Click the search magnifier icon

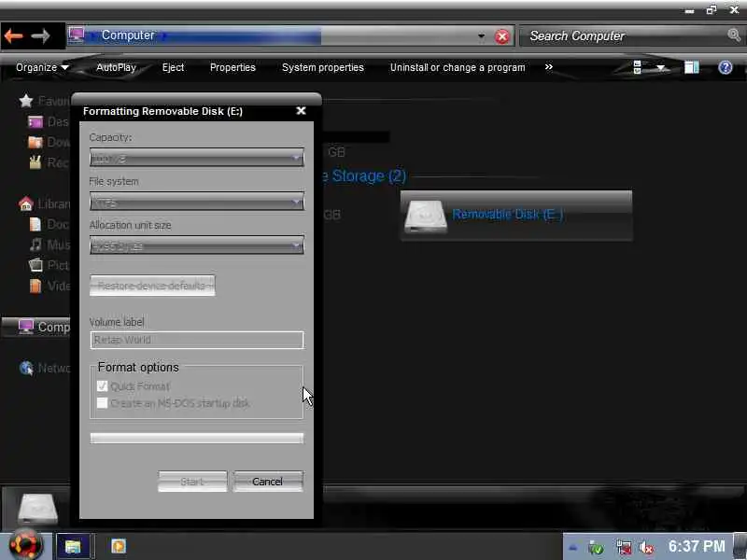click(x=734, y=35)
